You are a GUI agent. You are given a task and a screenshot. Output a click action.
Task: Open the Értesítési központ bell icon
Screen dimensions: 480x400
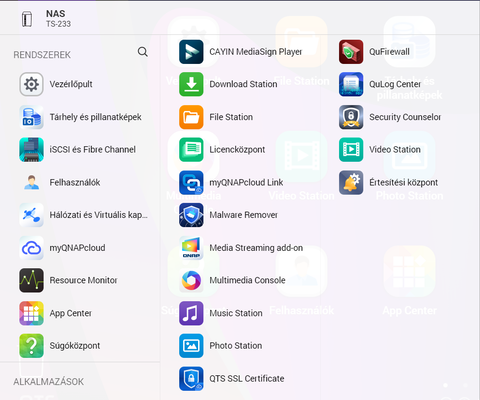coord(351,182)
